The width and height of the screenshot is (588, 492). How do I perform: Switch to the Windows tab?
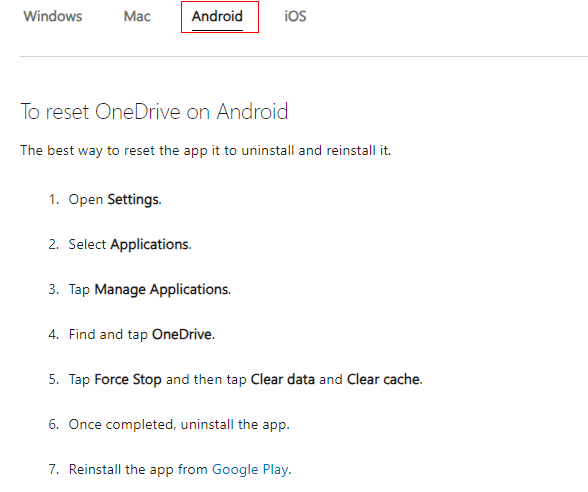point(52,16)
